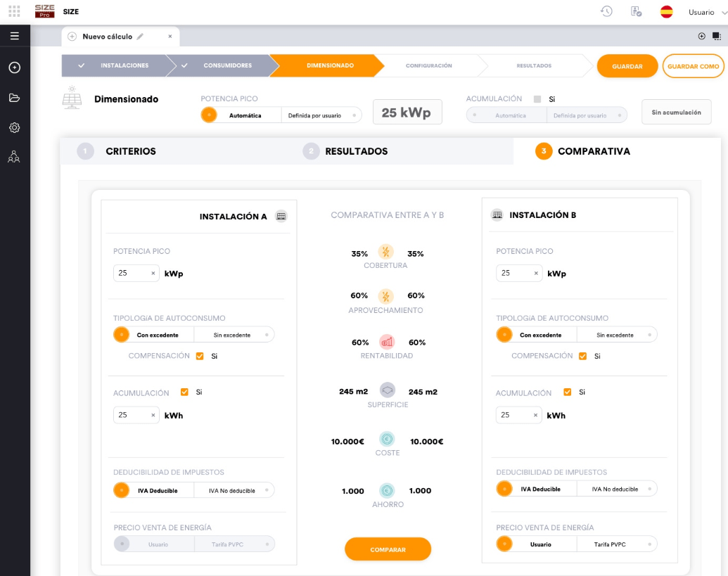Click the Comparar button
The image size is (728, 576).
[388, 549]
